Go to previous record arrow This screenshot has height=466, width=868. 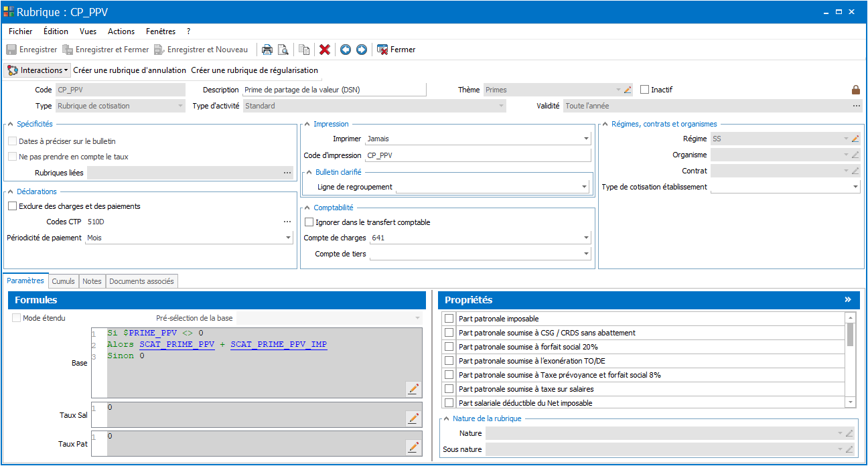pos(346,50)
